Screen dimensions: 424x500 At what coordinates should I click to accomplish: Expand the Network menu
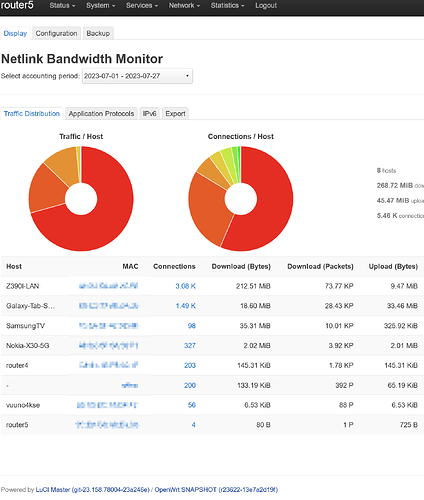pos(184,6)
